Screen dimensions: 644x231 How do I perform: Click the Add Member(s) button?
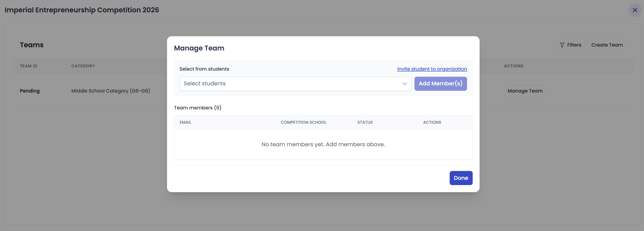pos(441,84)
